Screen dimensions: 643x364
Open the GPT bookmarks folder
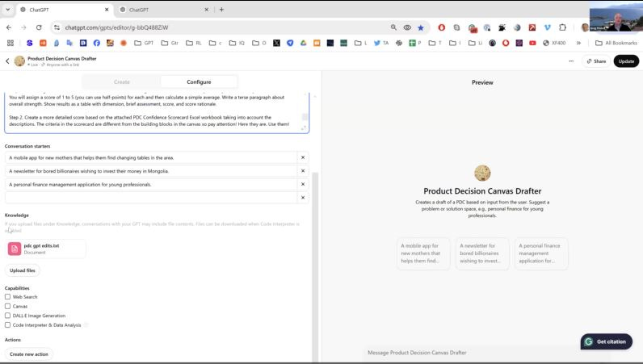tap(144, 43)
